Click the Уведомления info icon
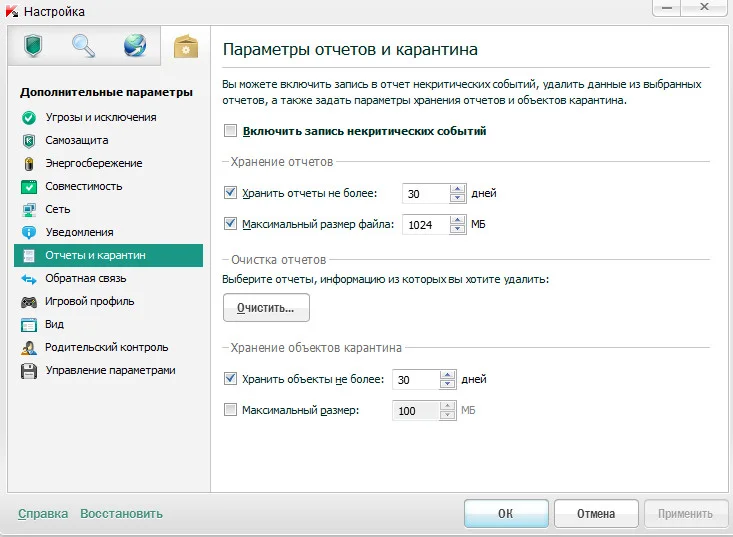The height and width of the screenshot is (537, 733). (29, 232)
